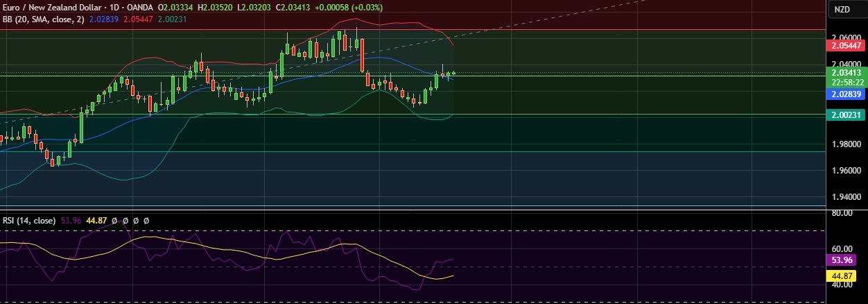Click the 1.94000 tick on price axis

(x=845, y=197)
